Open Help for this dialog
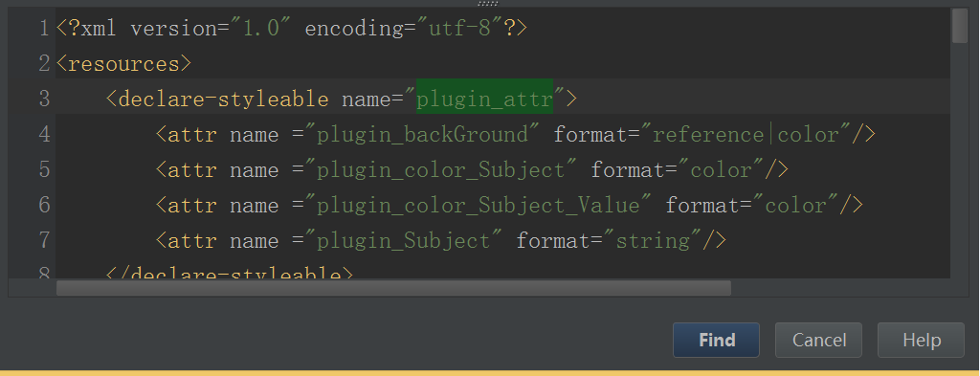The image size is (980, 376). point(922,340)
